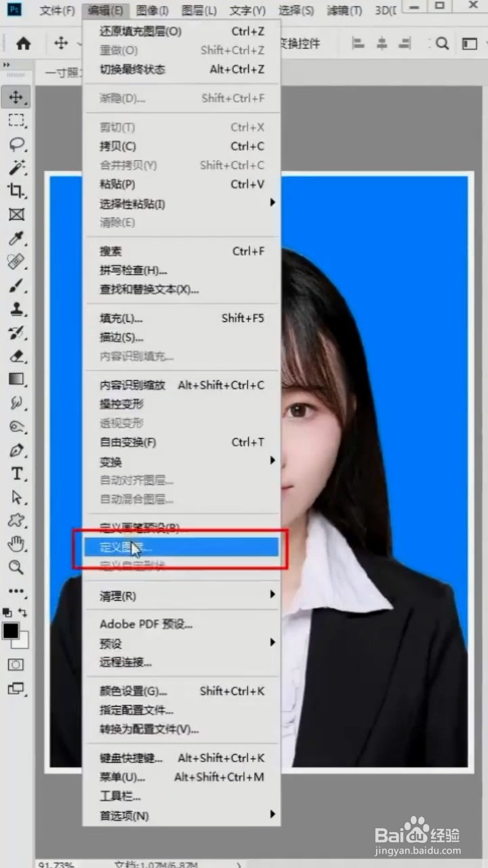Open the workspace layout switcher icon
The height and width of the screenshot is (868, 488).
[x=470, y=43]
